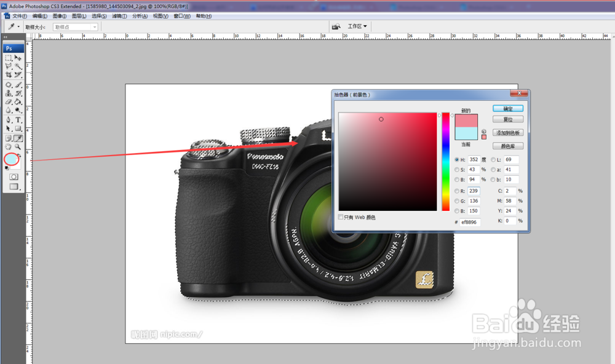Click the 颜色库 button
Screen dimensions: 615x364
tap(508, 146)
